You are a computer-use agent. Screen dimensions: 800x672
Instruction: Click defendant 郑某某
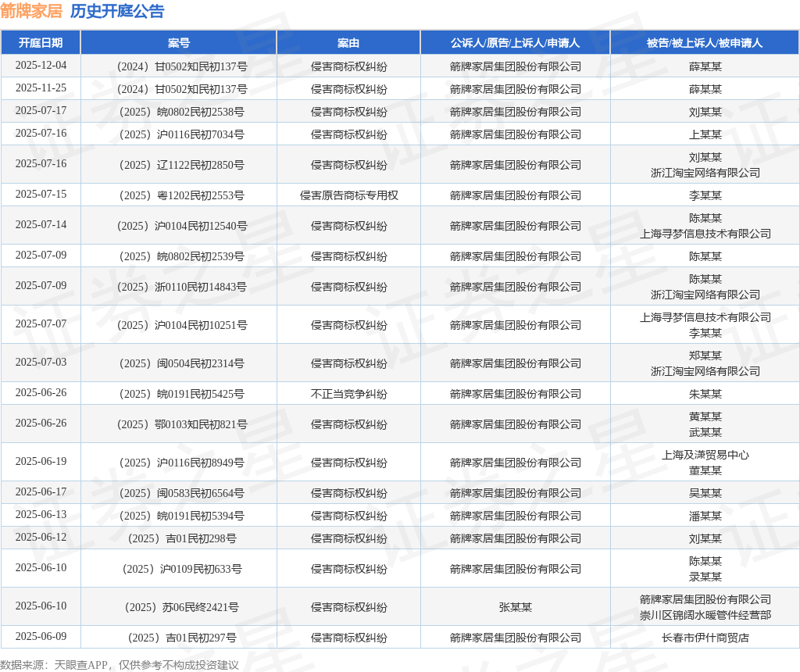coord(705,355)
